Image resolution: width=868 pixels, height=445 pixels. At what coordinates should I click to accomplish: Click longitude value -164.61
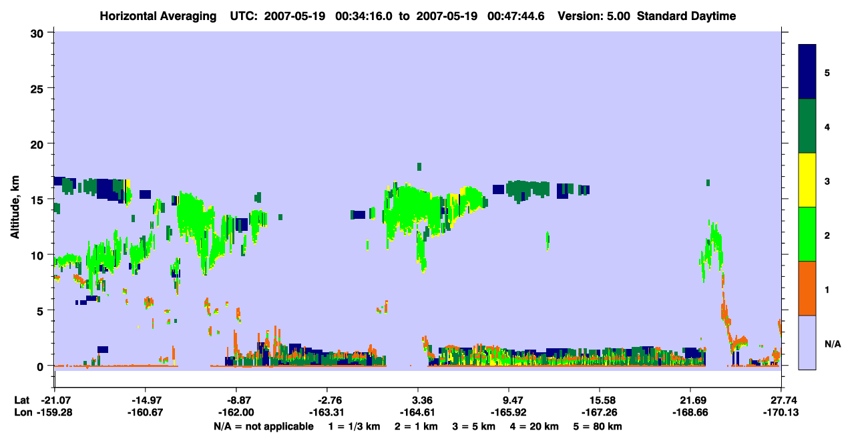pos(418,413)
